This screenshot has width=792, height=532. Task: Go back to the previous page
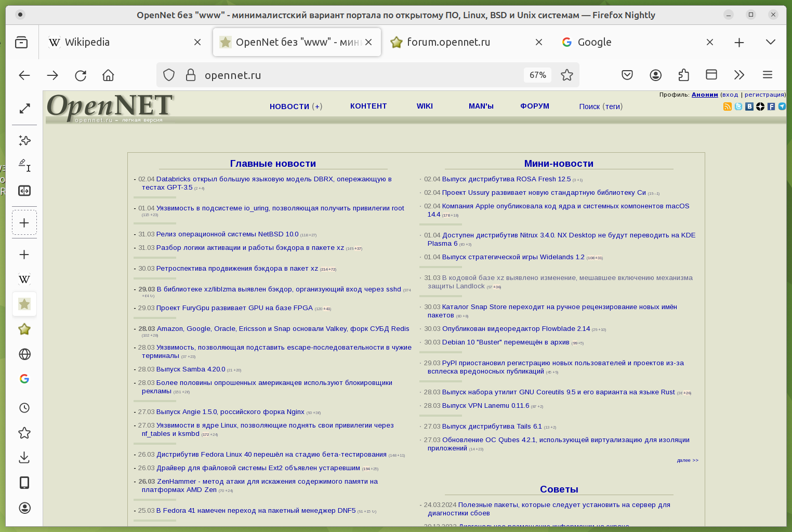coord(24,75)
